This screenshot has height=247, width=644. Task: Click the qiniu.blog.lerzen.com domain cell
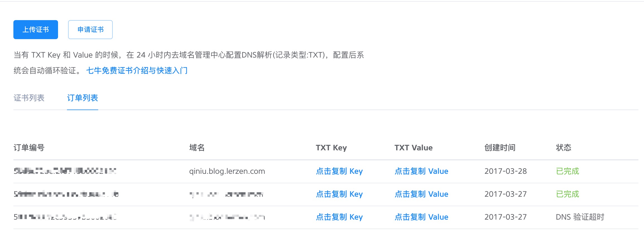(x=227, y=171)
